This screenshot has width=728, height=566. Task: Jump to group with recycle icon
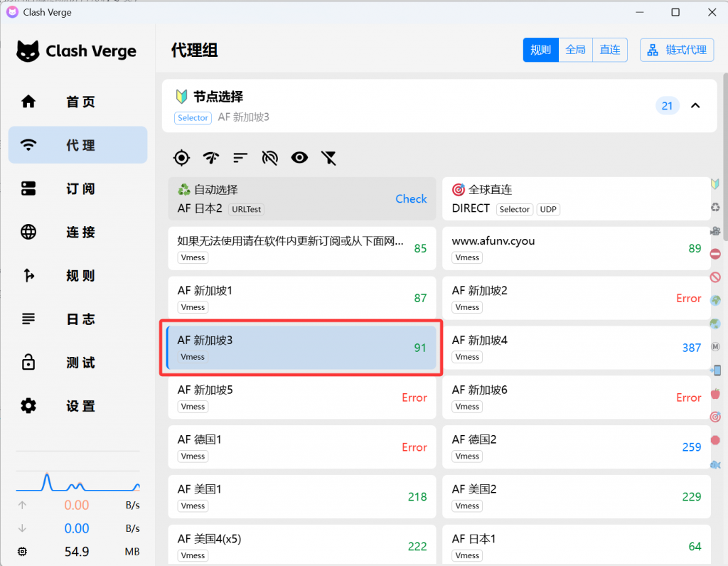pos(715,207)
